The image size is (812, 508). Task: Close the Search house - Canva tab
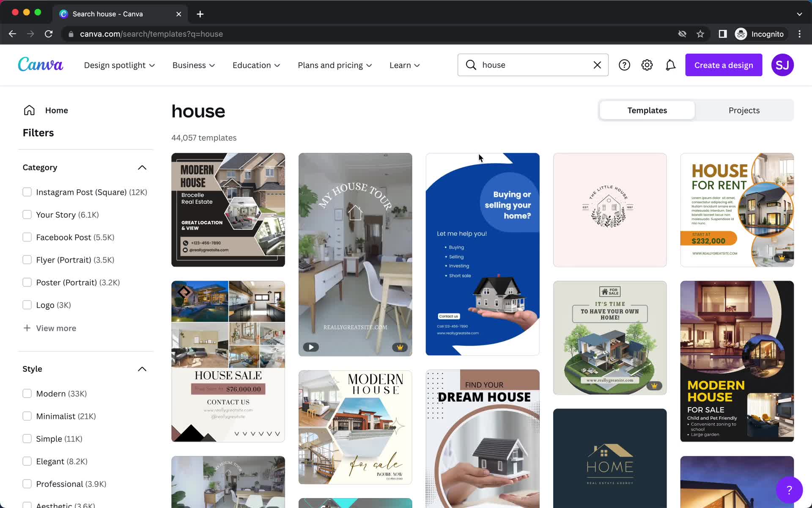coord(178,14)
